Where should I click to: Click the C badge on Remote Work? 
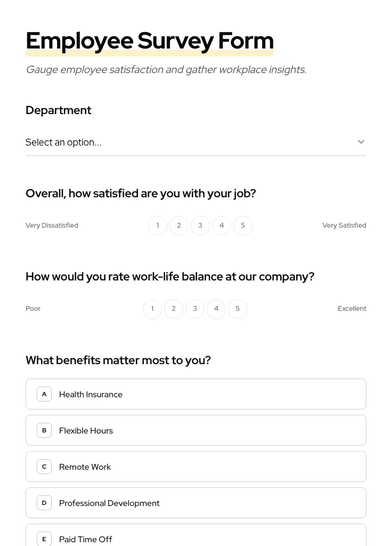pyautogui.click(x=44, y=467)
